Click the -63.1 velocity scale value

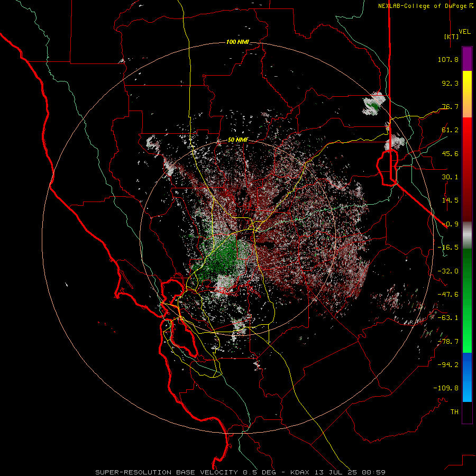coord(448,318)
